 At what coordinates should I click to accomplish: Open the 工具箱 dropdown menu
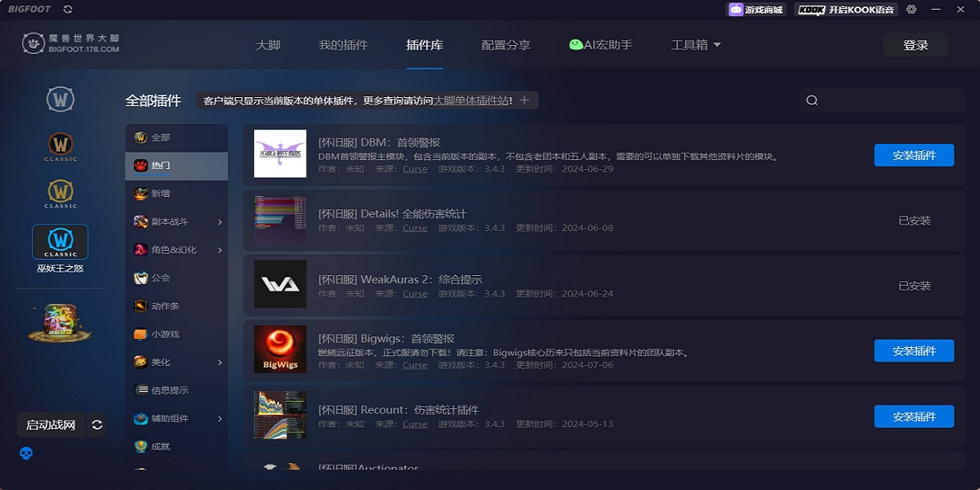696,45
